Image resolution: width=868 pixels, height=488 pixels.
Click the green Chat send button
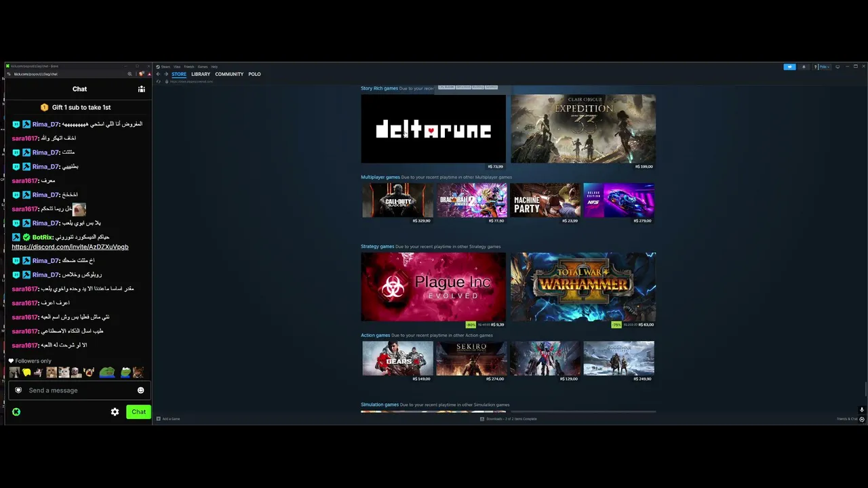tap(138, 412)
